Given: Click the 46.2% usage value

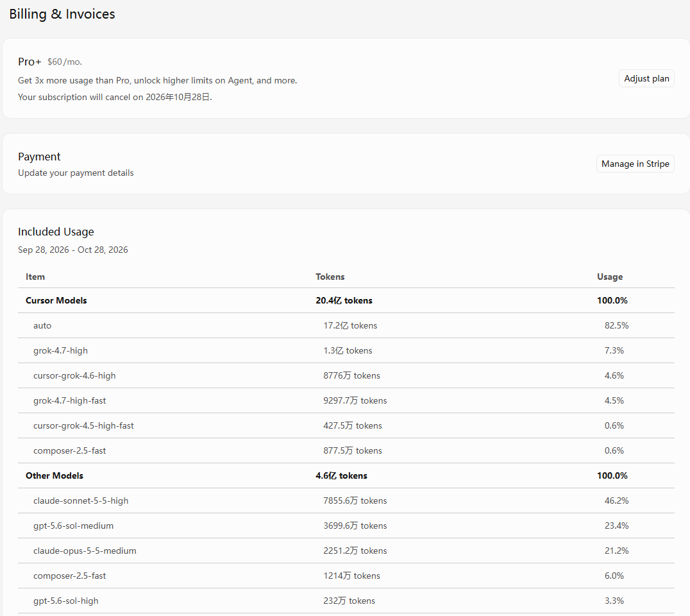Looking at the screenshot, I should point(616,501).
